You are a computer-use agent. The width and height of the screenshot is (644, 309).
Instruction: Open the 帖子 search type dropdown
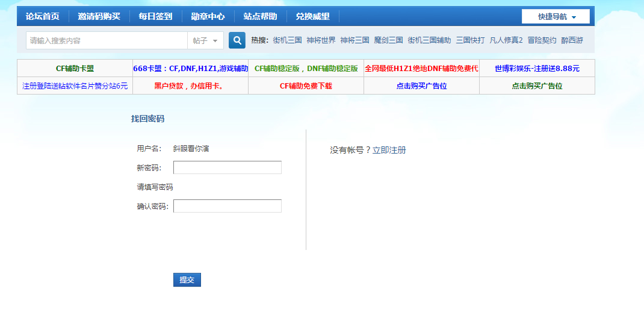(x=205, y=40)
